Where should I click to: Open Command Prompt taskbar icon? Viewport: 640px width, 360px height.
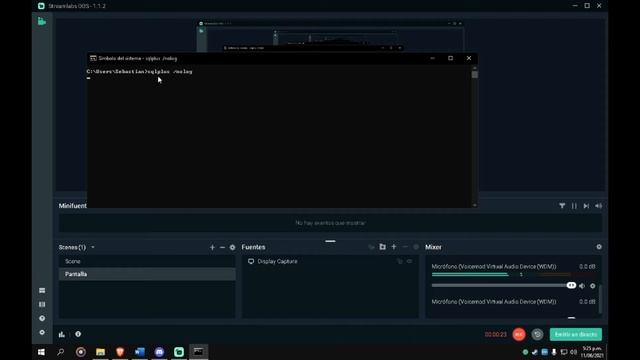[198, 352]
